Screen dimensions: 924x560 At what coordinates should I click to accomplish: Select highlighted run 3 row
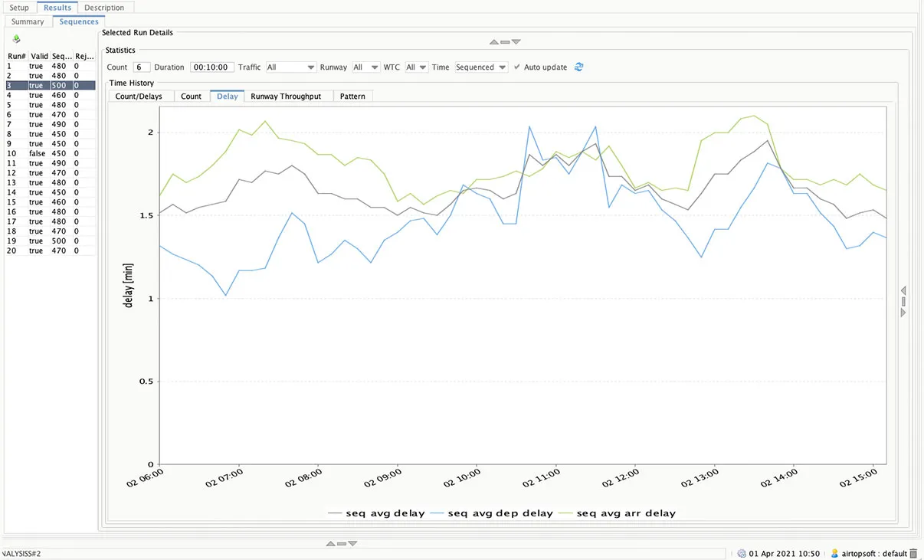point(51,85)
